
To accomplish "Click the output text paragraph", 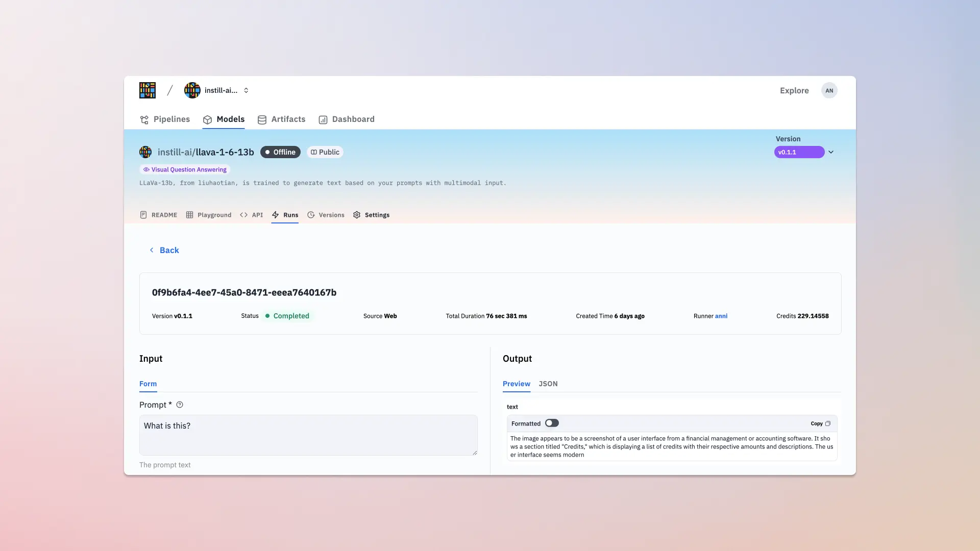I will 672,446.
